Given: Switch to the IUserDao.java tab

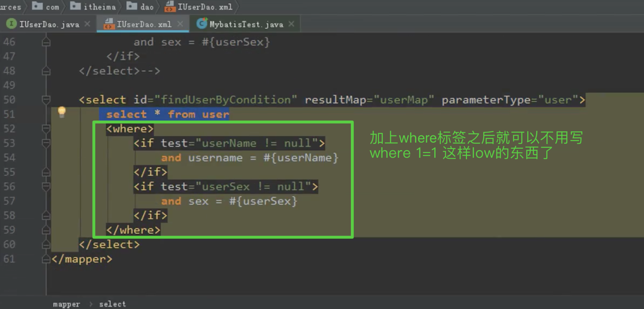Looking at the screenshot, I should [x=49, y=25].
